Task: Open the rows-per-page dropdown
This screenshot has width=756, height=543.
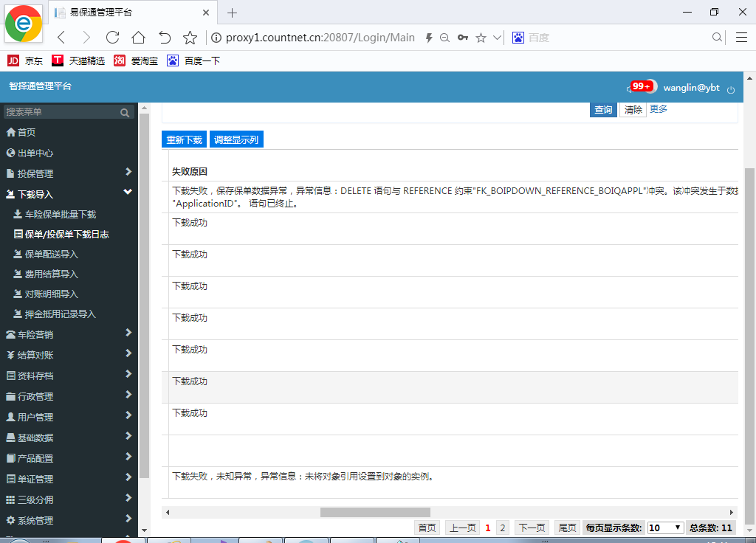Action: 665,528
